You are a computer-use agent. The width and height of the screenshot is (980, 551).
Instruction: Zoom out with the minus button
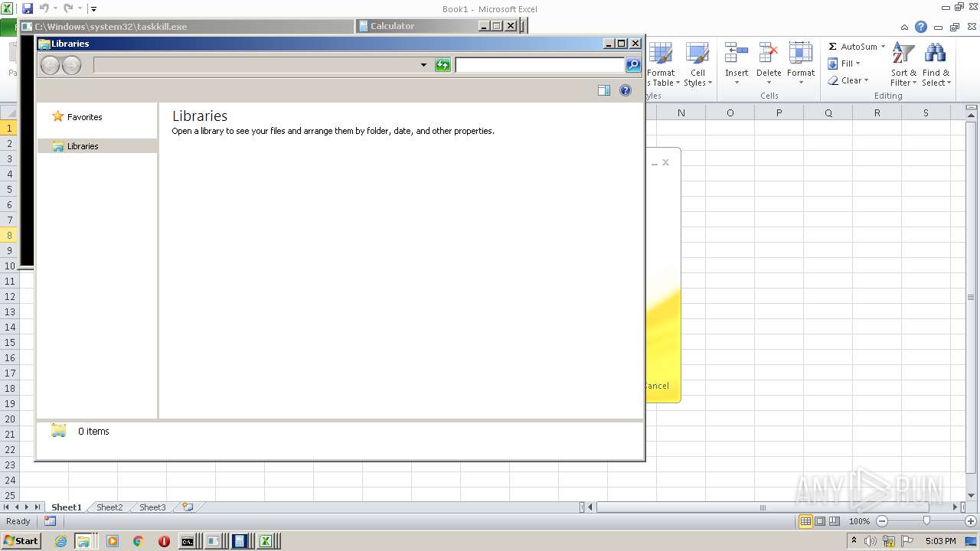[881, 521]
